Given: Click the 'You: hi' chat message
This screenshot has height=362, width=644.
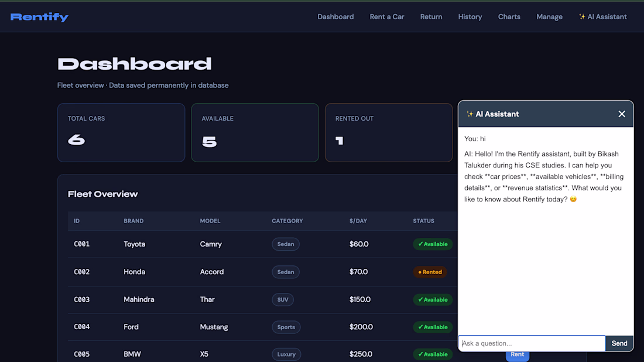Looking at the screenshot, I should pos(475,139).
